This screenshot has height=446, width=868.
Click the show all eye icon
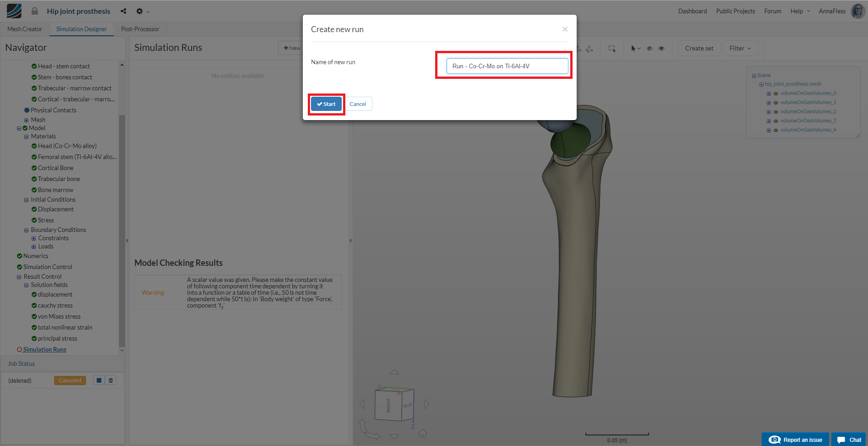(x=661, y=48)
